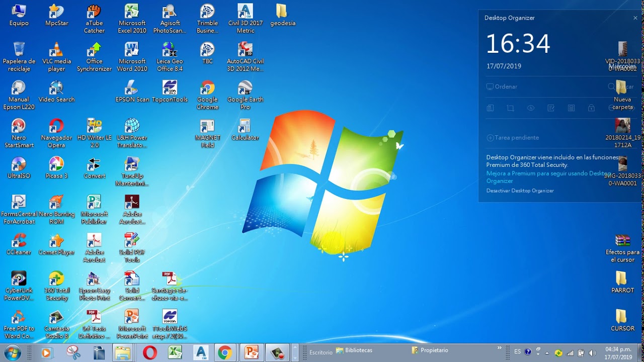Click the Opera icon in the taskbar

(x=149, y=353)
